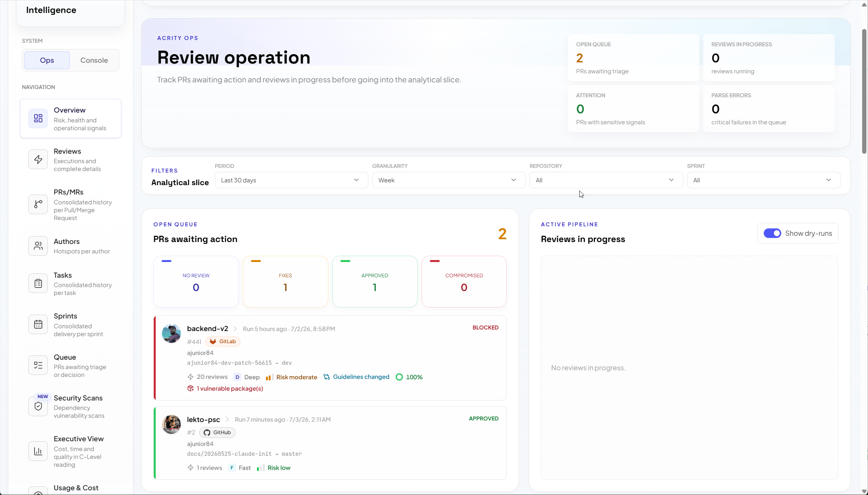Click the Open Queue stat card

[x=633, y=58]
